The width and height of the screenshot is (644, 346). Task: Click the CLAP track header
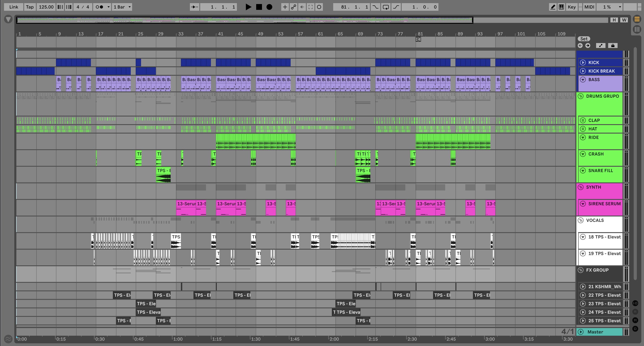pos(601,120)
